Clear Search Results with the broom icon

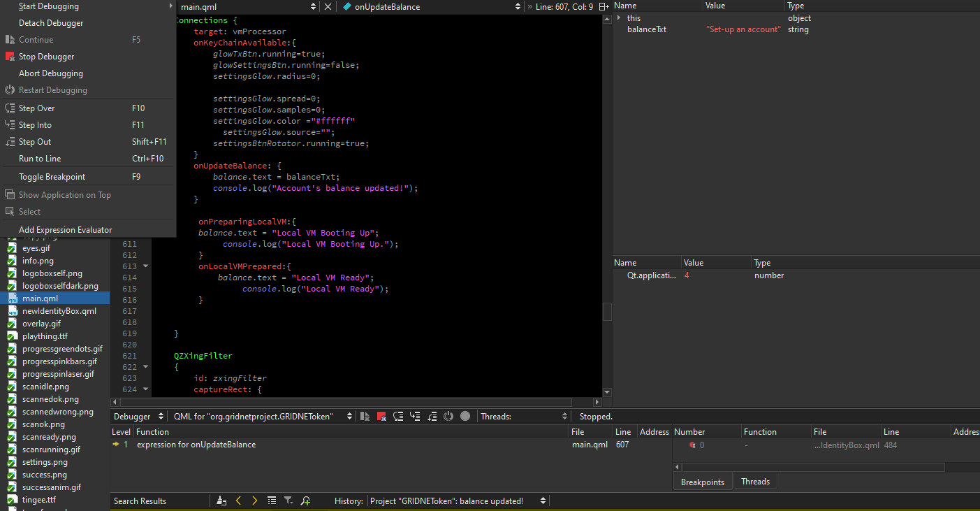coord(221,501)
